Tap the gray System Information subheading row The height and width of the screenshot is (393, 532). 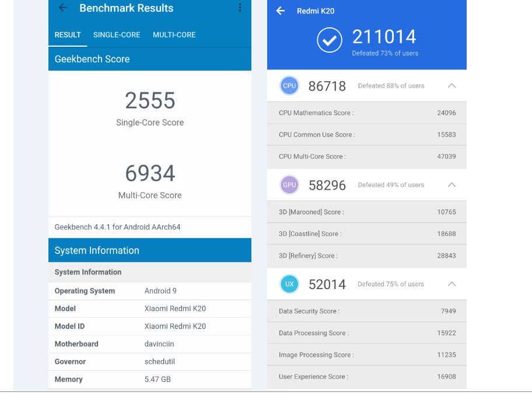150,272
